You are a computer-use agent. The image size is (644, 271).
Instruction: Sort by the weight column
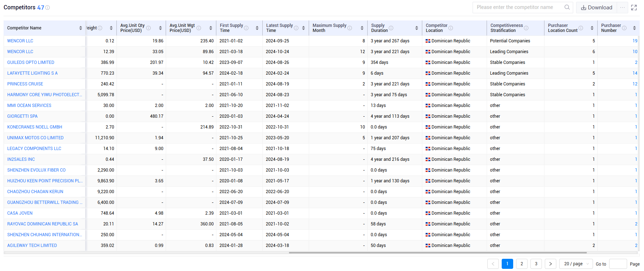(111, 28)
